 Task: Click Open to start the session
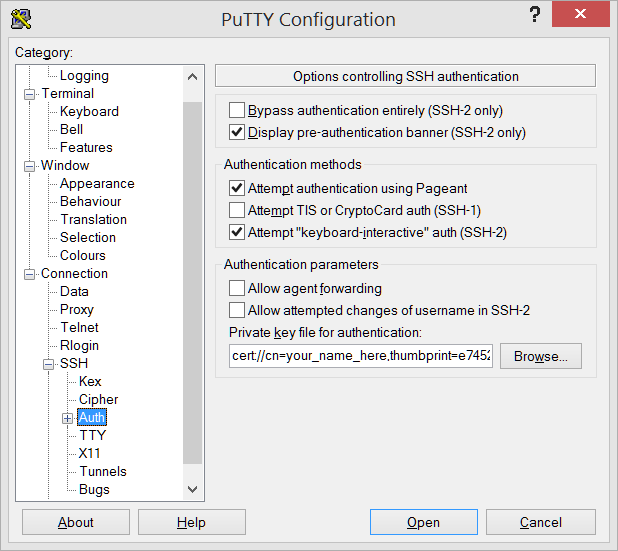tap(424, 522)
